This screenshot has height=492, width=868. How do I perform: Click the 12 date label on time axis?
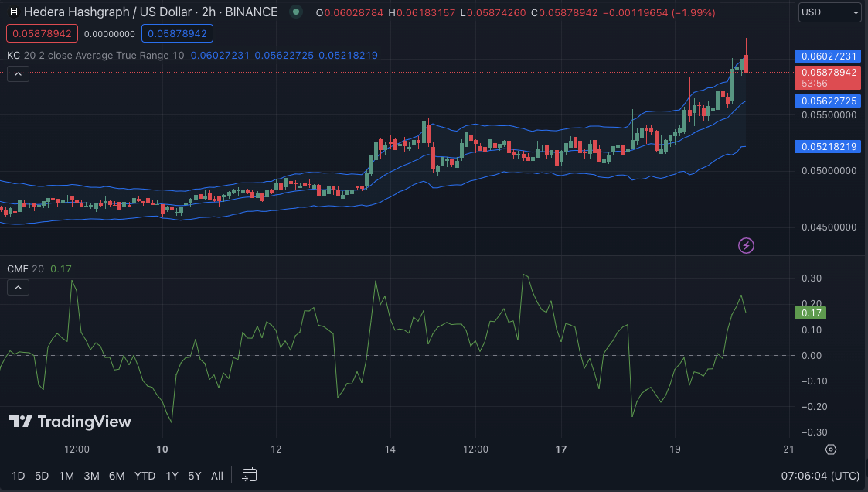coord(276,449)
